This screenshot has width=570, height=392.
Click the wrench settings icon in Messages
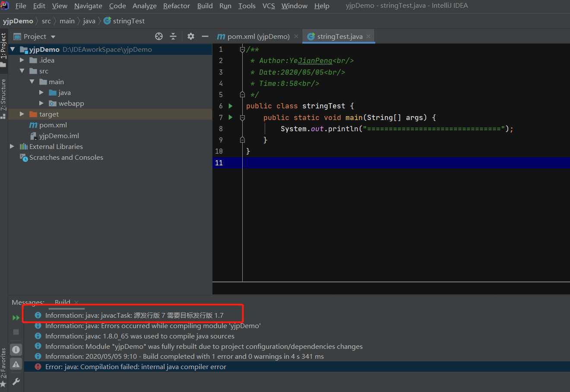click(x=16, y=381)
